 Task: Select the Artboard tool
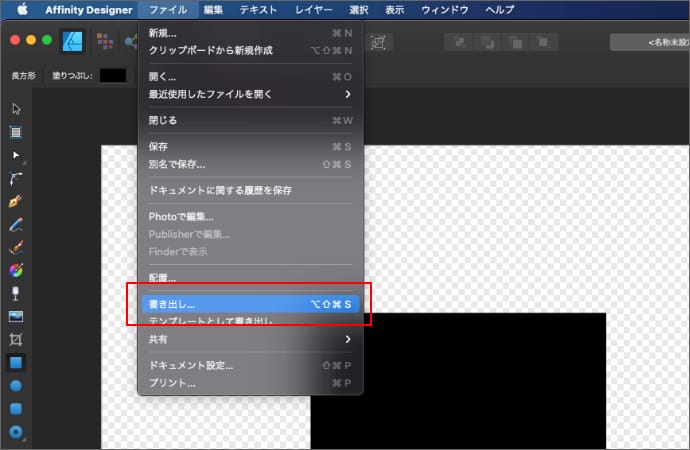(x=16, y=132)
